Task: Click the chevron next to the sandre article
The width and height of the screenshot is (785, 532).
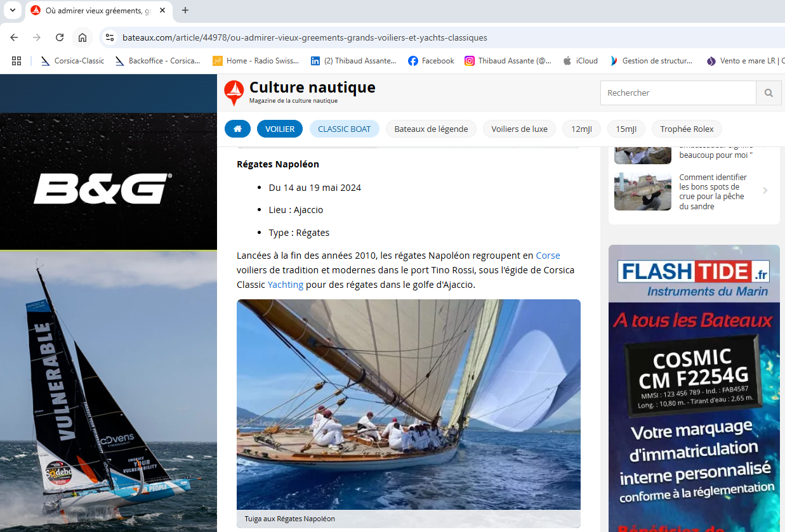Action: (765, 191)
